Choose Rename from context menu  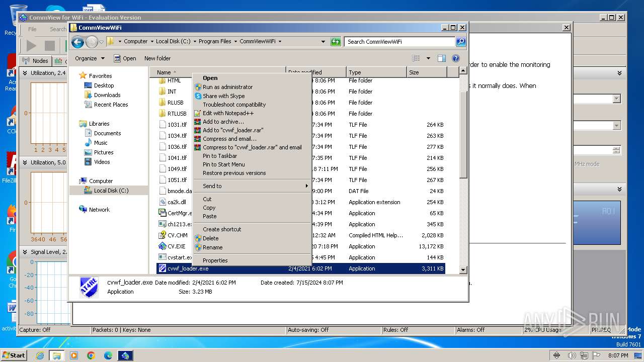(x=212, y=247)
